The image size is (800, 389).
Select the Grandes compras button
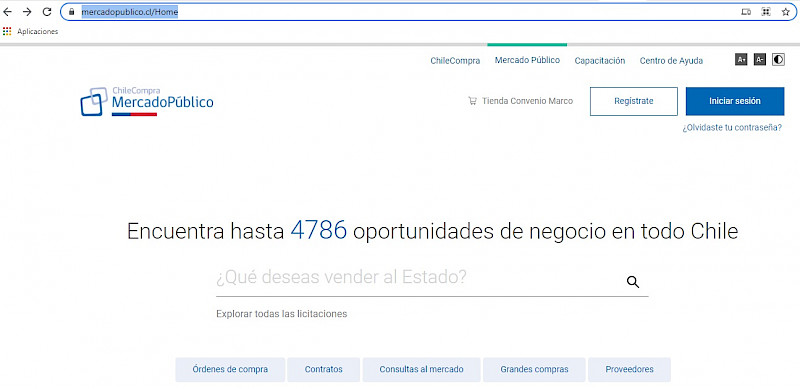pyautogui.click(x=534, y=370)
